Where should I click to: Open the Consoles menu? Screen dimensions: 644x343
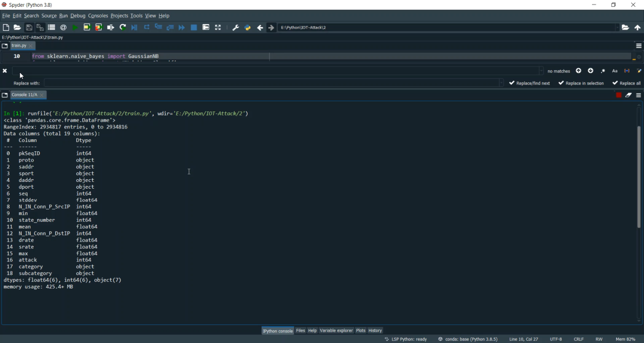(98, 16)
